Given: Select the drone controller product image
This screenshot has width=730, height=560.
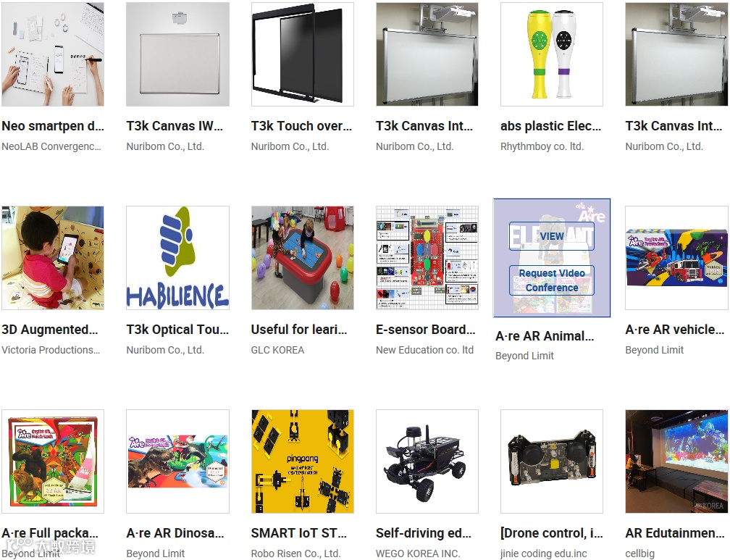Looking at the screenshot, I should 552,461.
